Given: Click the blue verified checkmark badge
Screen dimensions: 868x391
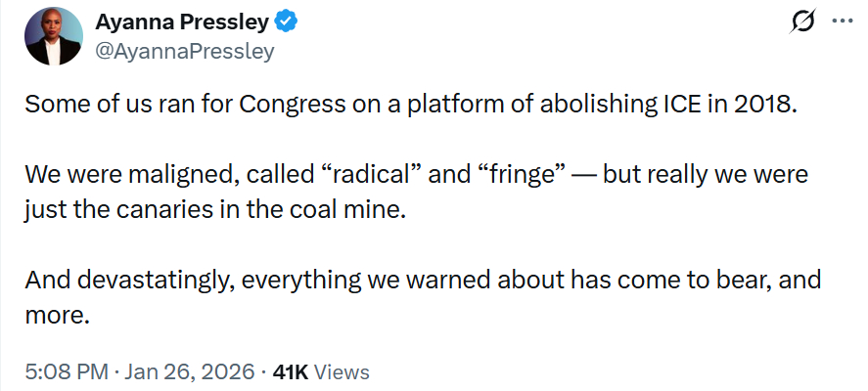Looking at the screenshot, I should (x=284, y=22).
